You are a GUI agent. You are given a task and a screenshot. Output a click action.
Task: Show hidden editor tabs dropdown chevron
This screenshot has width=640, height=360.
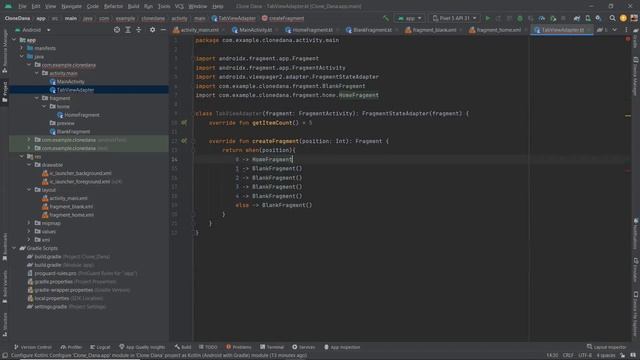click(x=615, y=30)
